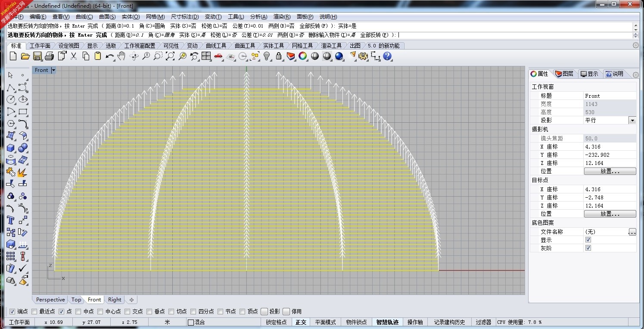
Task: Click the Explode icon in the left toolbar
Action: pos(23,172)
